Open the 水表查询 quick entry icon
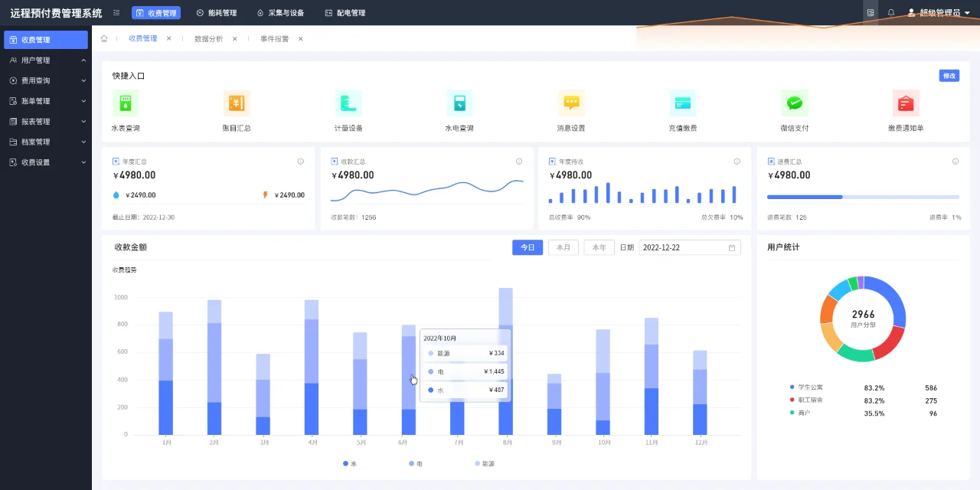Screen dimensions: 980x490 125,103
